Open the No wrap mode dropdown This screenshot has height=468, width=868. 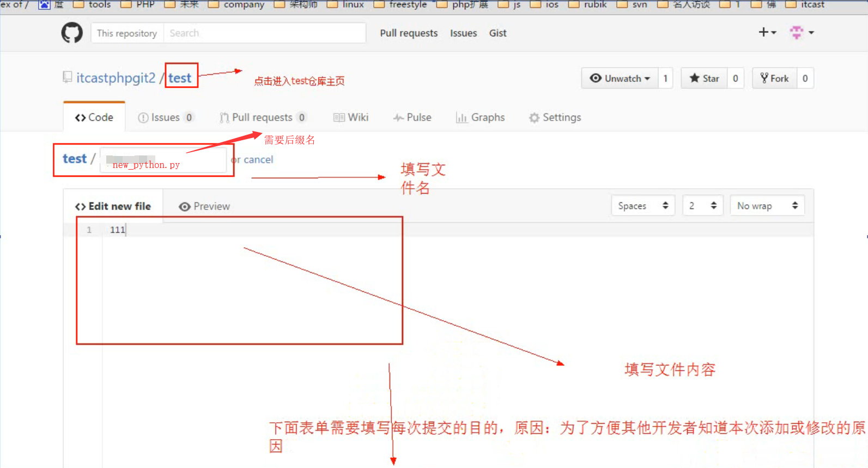pos(767,206)
